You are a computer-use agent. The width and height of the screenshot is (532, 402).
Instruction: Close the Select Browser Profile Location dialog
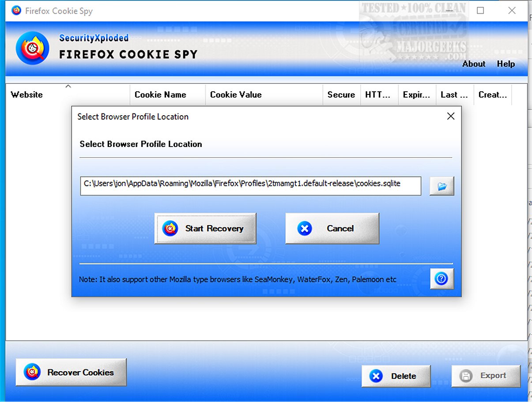pos(450,116)
